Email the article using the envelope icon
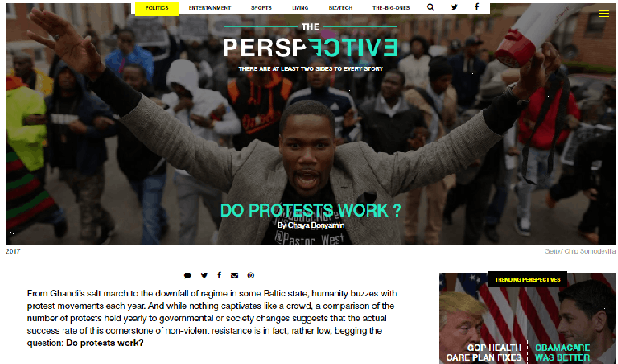This screenshot has height=364, width=618. (x=235, y=275)
